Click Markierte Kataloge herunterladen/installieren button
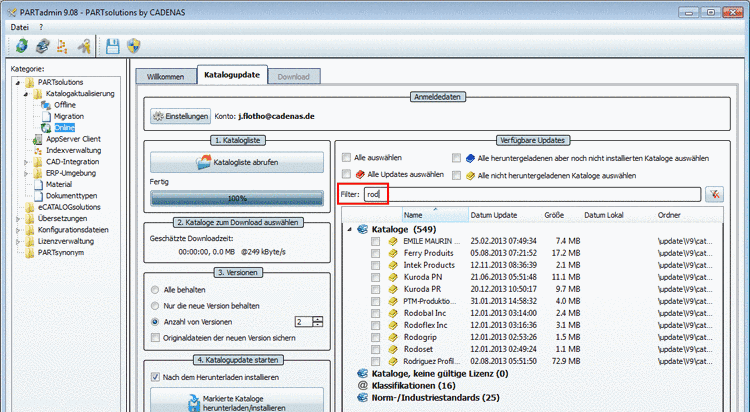Viewport: 750px width, 412px height. tap(237, 401)
